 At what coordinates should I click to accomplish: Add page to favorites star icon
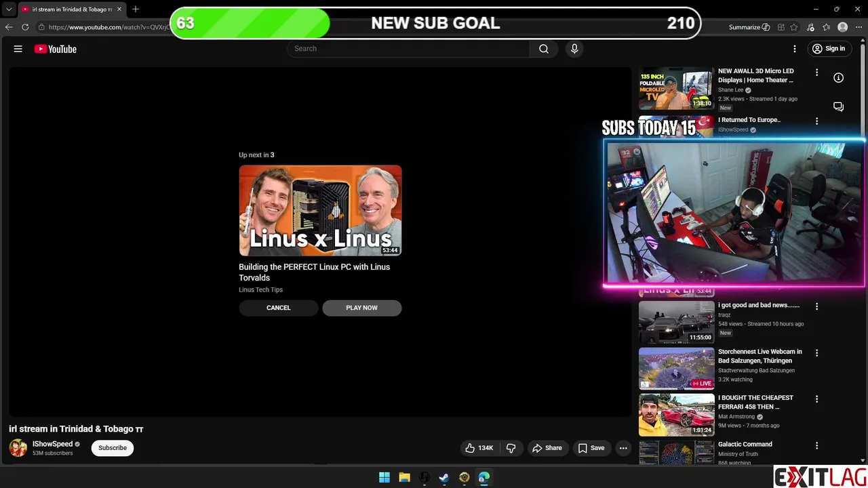(x=794, y=27)
